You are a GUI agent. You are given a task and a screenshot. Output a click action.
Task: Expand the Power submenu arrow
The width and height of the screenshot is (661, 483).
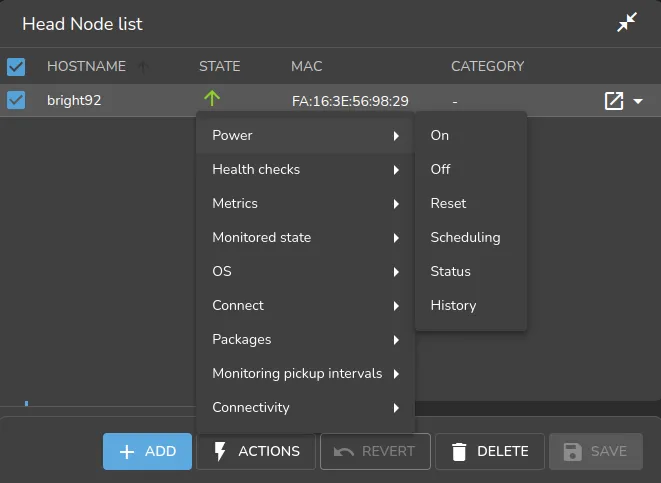396,136
